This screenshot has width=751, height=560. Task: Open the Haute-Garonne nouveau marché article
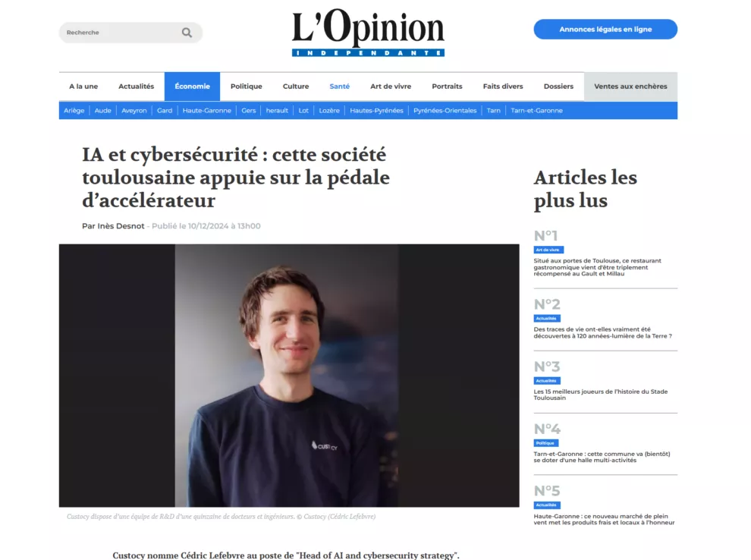604,519
